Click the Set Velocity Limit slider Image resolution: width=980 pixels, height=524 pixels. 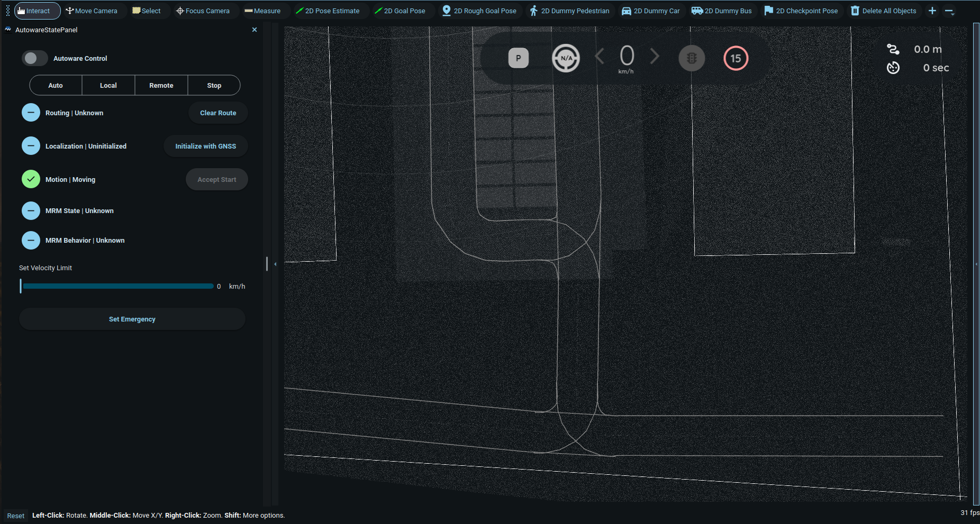117,286
